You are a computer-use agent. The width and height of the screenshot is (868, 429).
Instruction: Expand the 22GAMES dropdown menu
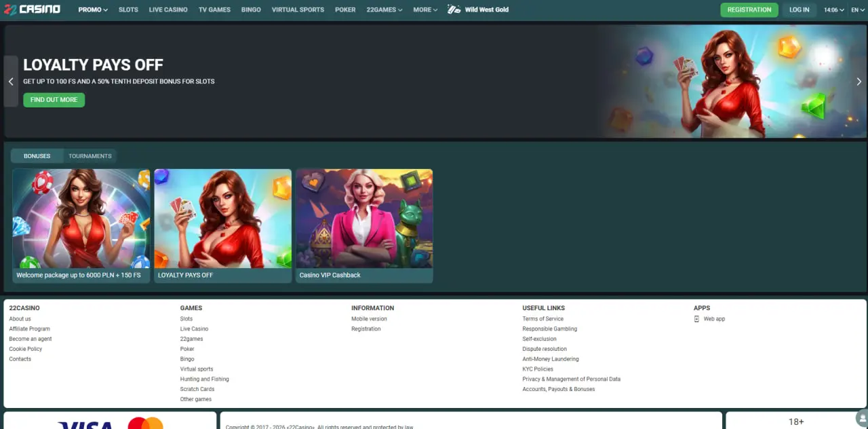[x=384, y=10]
